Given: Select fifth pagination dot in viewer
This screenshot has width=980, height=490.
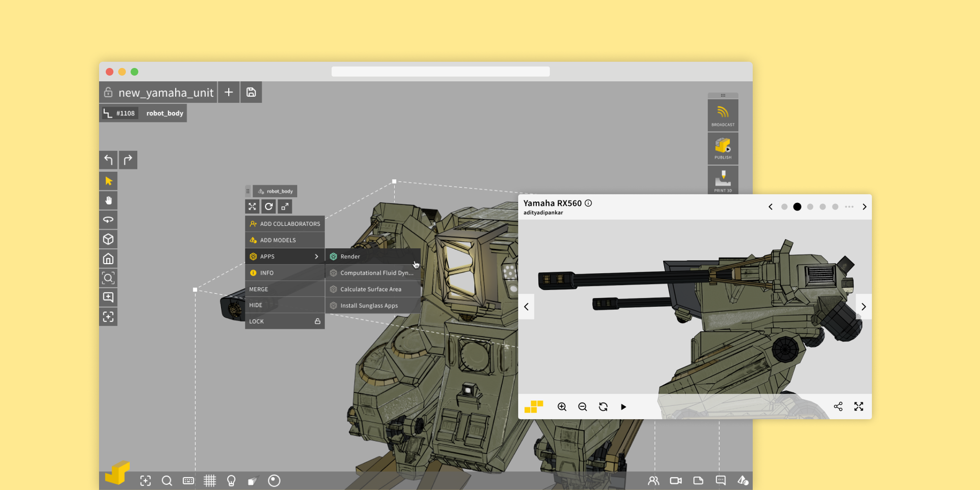Looking at the screenshot, I should (835, 207).
